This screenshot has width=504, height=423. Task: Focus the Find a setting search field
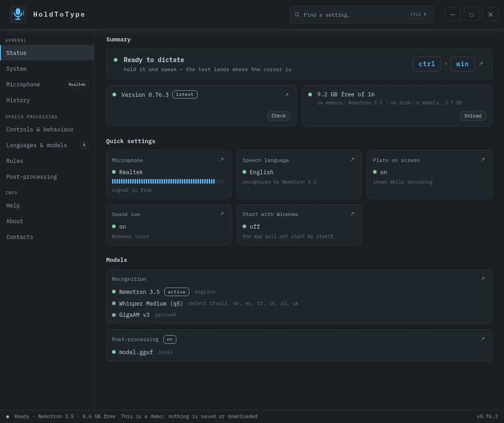[362, 14]
